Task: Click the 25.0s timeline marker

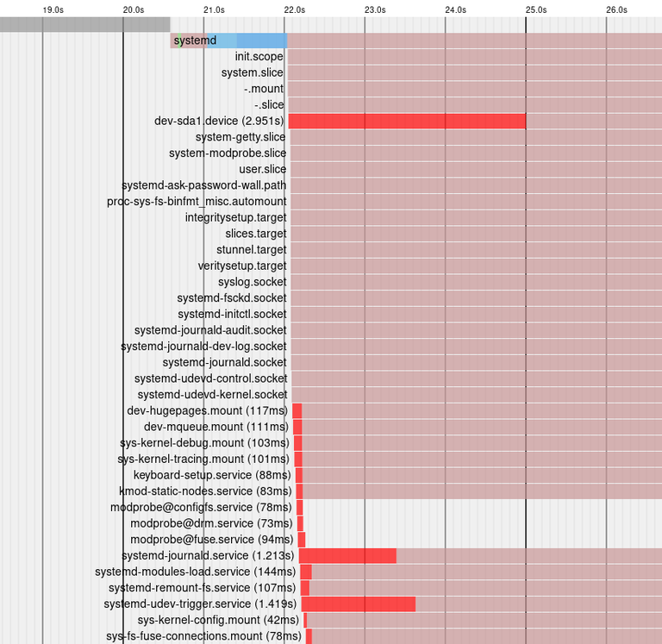Action: coord(536,9)
